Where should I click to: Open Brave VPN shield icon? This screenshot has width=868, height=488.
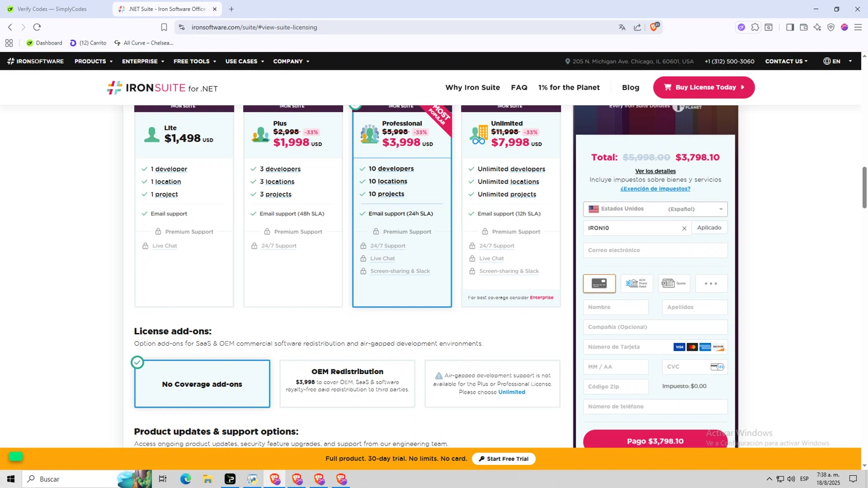click(831, 27)
